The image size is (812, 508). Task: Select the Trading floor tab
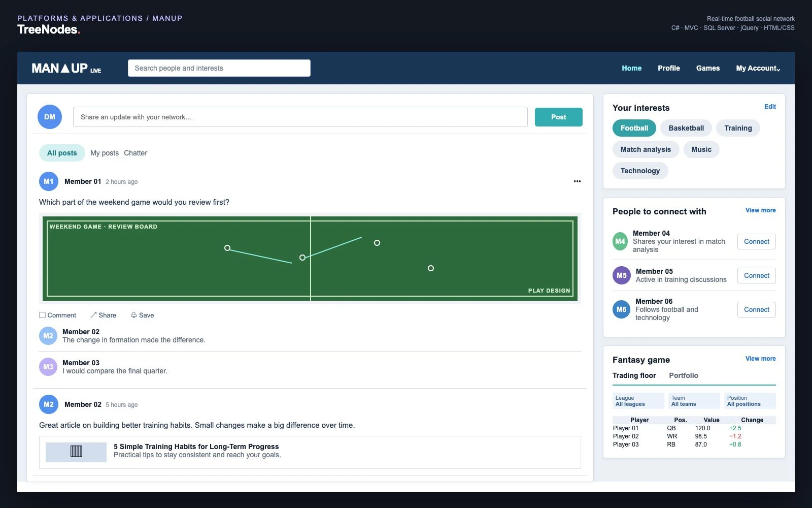(634, 375)
